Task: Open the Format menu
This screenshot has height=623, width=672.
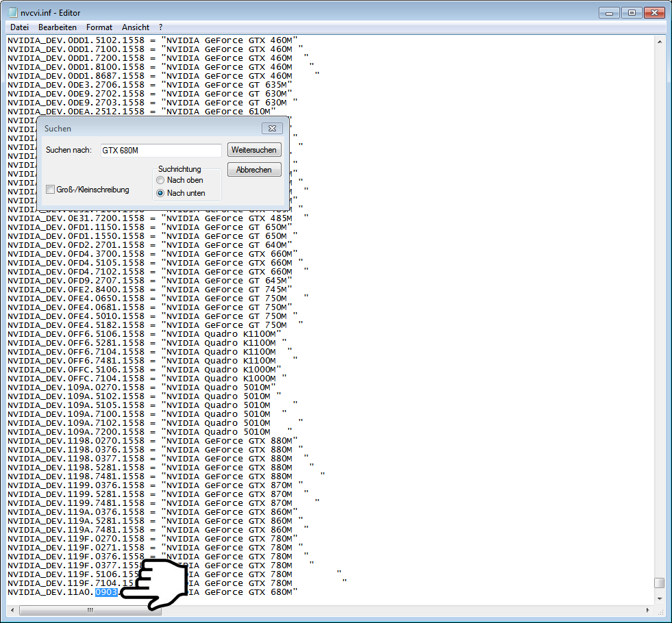Action: 99,27
